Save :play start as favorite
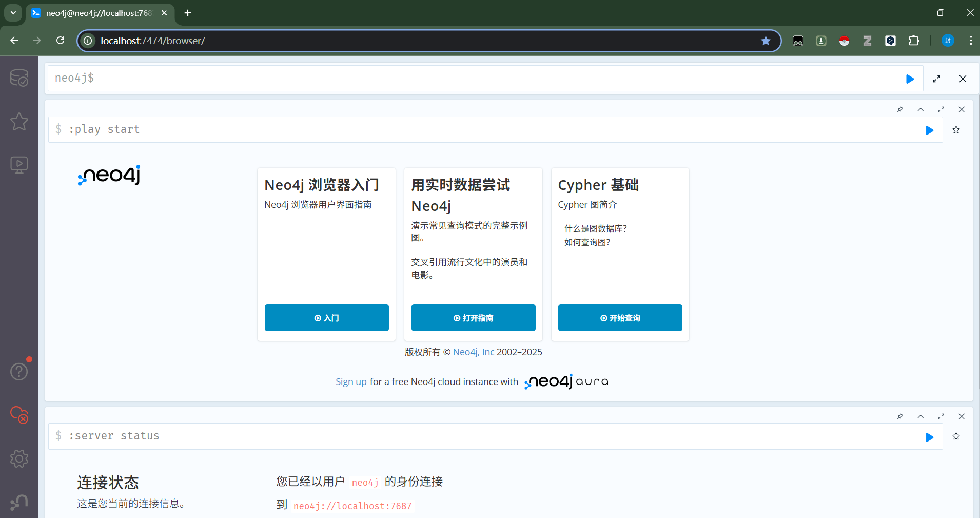Image resolution: width=980 pixels, height=518 pixels. tap(956, 130)
